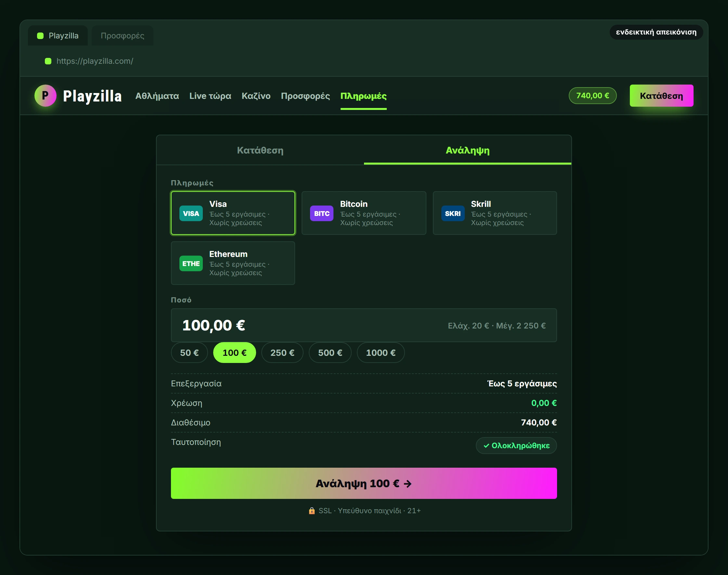Open the Καζίνο navigation item

click(x=256, y=96)
